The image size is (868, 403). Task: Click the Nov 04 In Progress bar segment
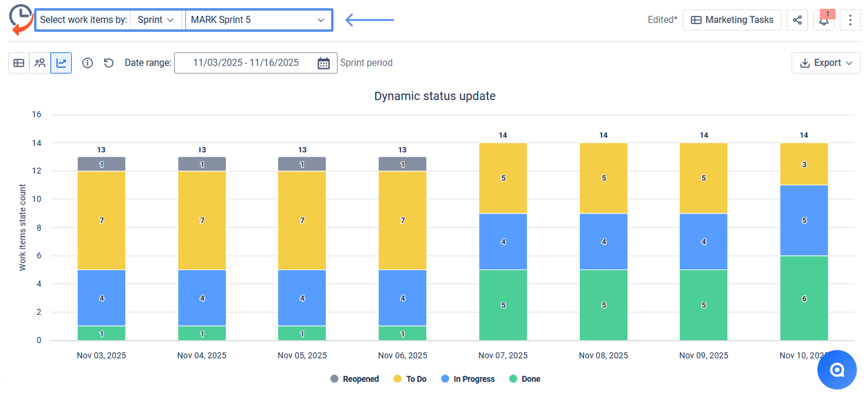click(202, 298)
